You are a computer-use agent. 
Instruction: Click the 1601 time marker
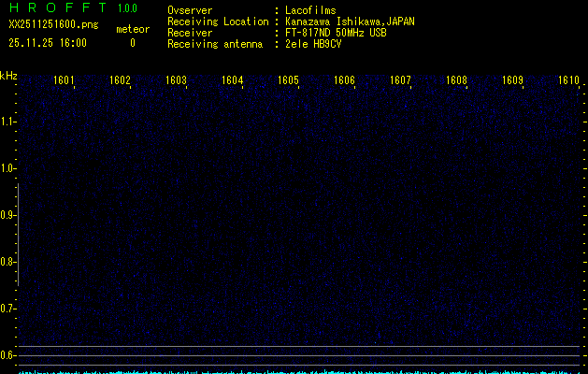(x=65, y=81)
